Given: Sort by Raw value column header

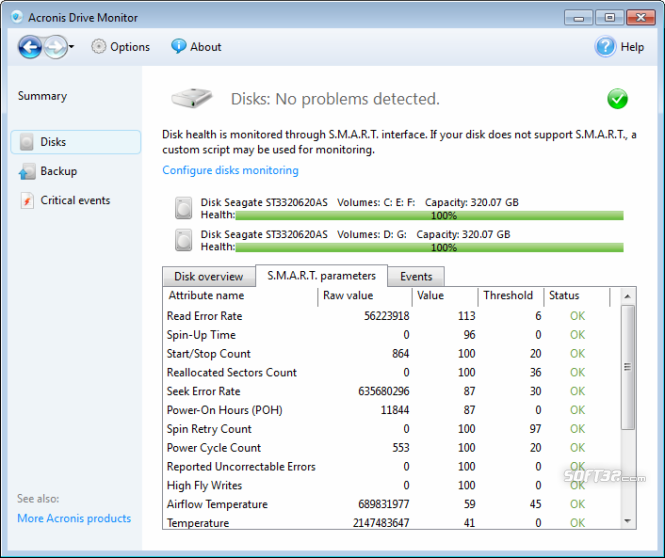Looking at the screenshot, I should [365, 296].
